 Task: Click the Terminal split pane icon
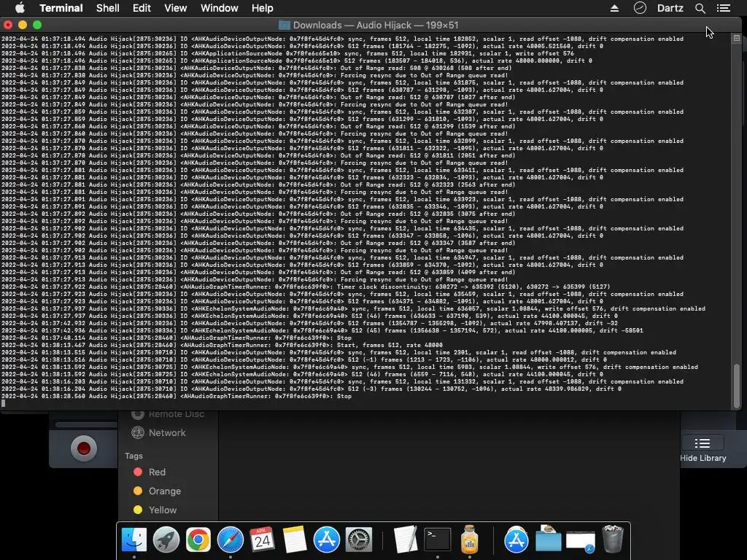[737, 38]
